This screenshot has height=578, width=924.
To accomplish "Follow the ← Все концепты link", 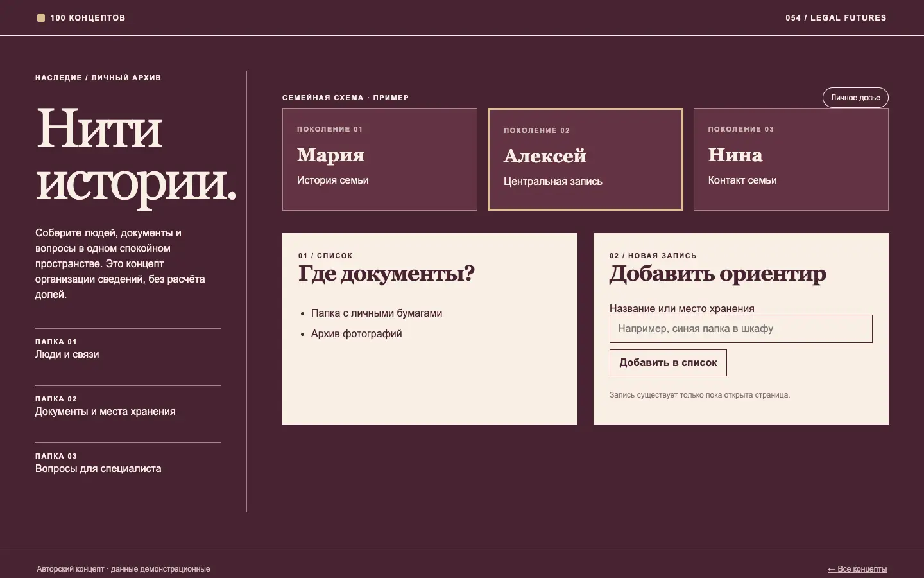I will (857, 569).
